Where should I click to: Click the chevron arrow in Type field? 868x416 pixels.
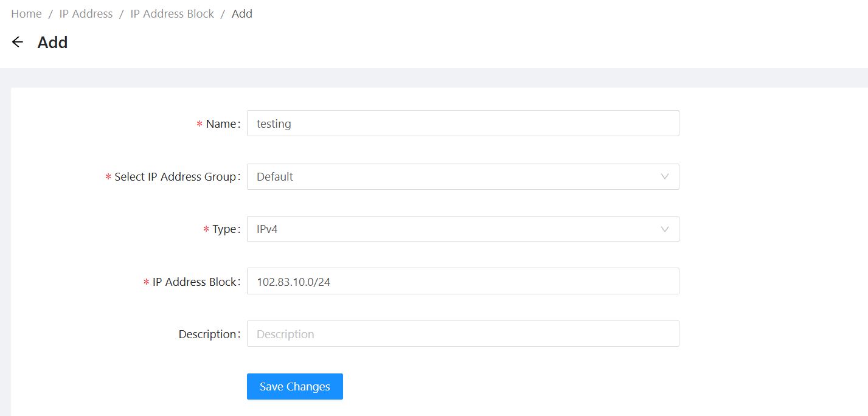[665, 229]
